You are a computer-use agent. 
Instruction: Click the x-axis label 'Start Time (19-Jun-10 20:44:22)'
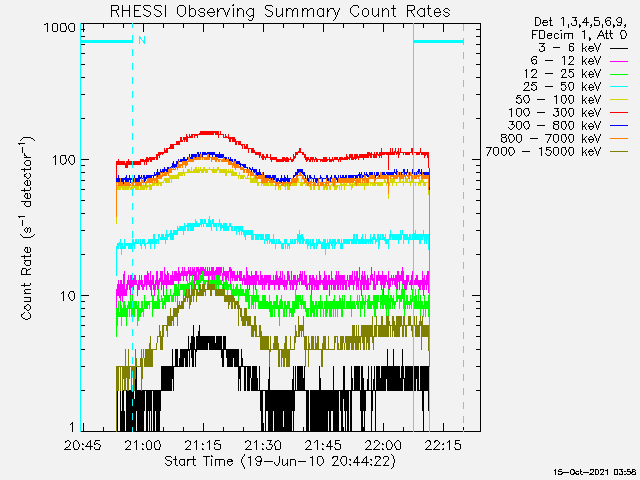click(280, 462)
